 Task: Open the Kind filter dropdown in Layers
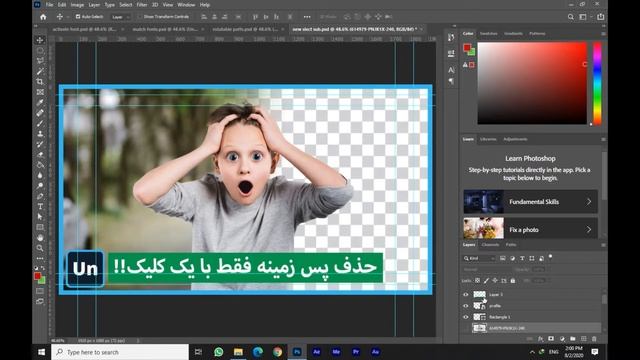(479, 258)
